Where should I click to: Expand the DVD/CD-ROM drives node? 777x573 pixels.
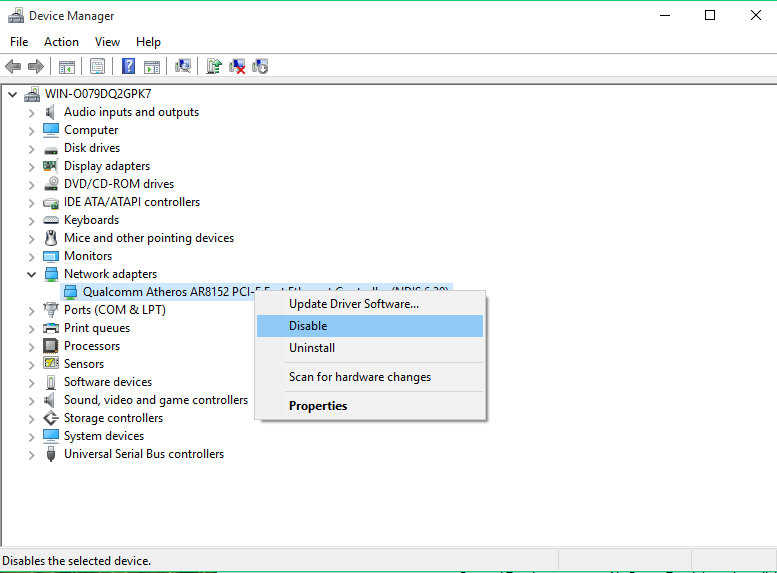[x=31, y=184]
